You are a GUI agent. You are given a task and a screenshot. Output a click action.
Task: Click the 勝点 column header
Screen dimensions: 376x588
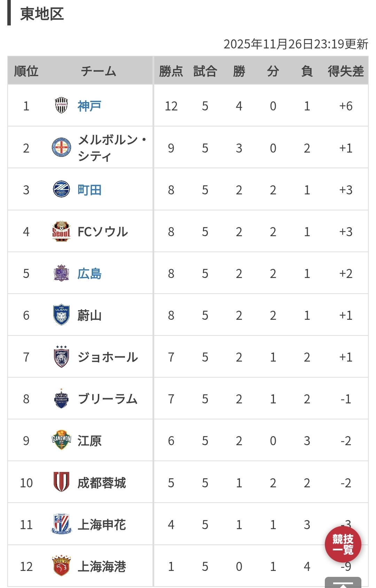(171, 71)
